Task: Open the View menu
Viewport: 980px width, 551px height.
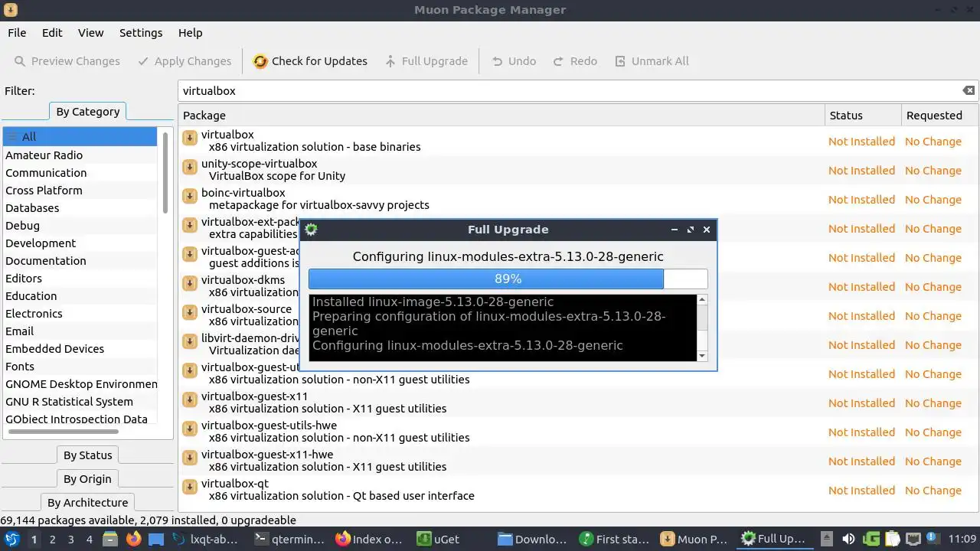Action: tap(90, 33)
